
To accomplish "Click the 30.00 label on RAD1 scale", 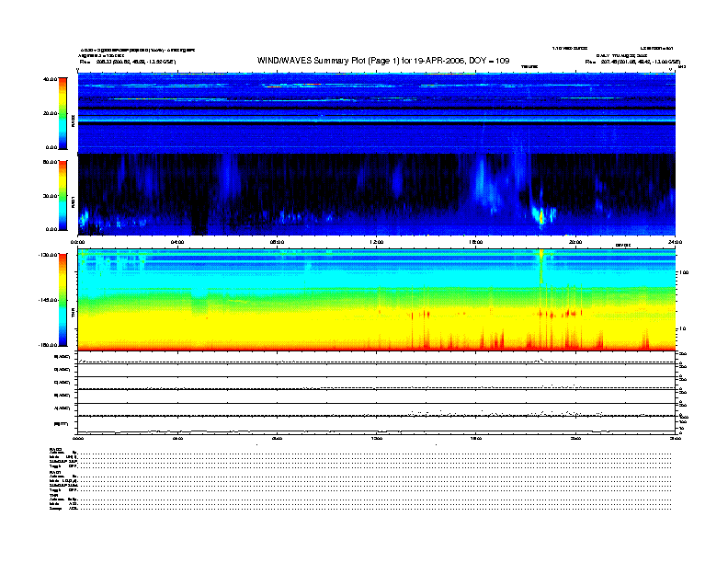I will click(x=51, y=196).
